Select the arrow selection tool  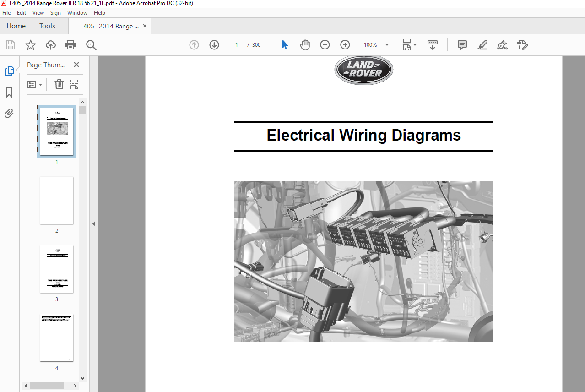pyautogui.click(x=285, y=45)
